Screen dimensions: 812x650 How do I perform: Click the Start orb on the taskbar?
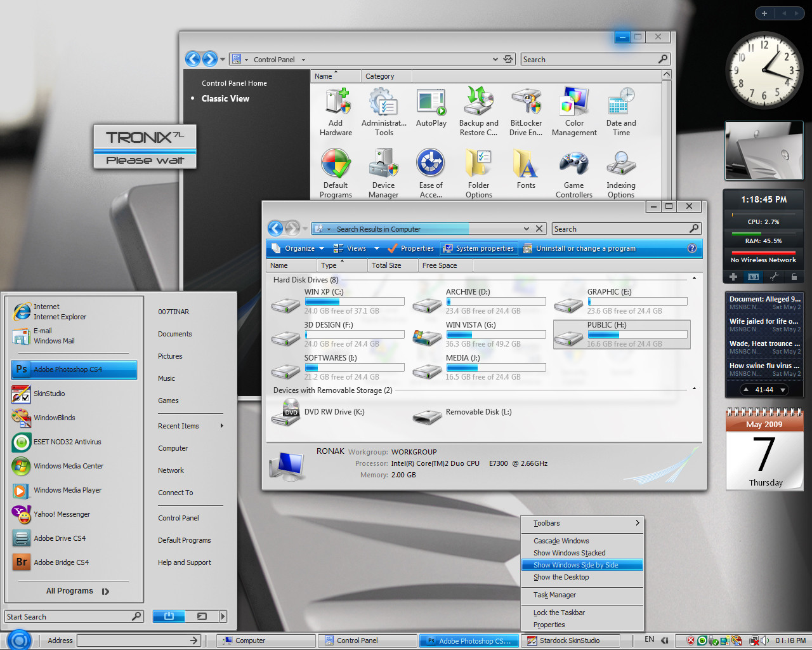tap(19, 640)
